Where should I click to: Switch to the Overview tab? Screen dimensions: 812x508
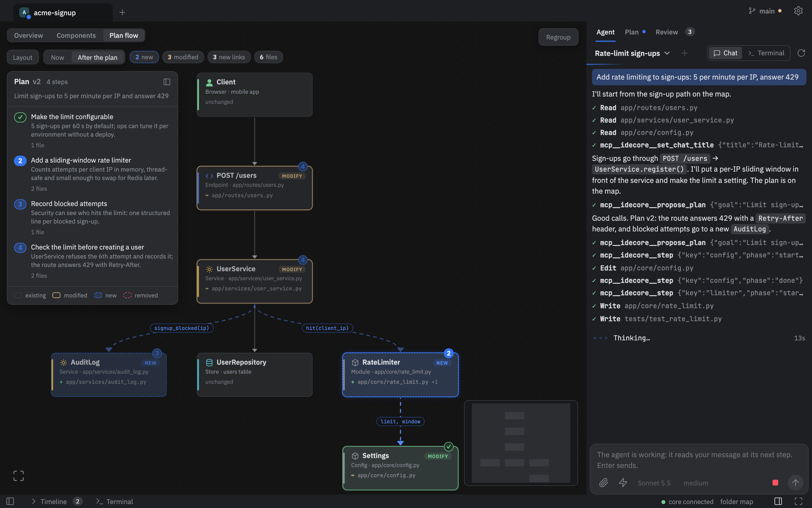(28, 35)
